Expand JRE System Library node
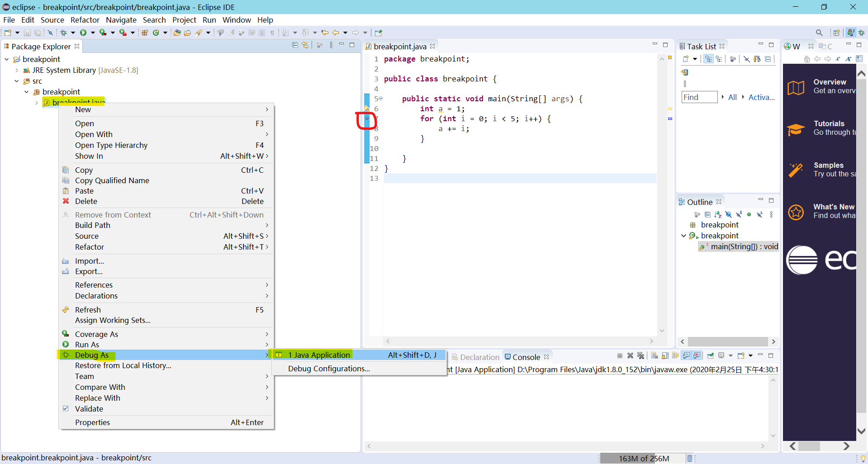The width and height of the screenshot is (868, 464). pos(17,70)
